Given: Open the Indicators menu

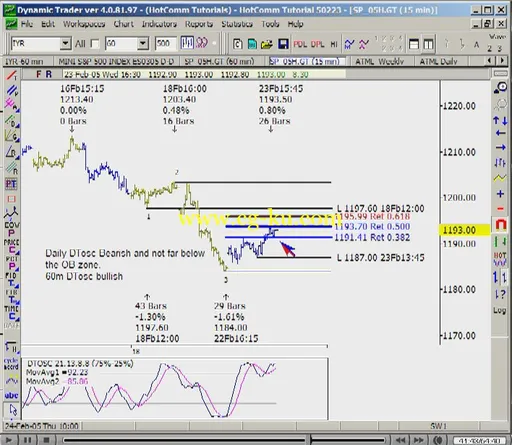Looking at the screenshot, I should tap(159, 24).
